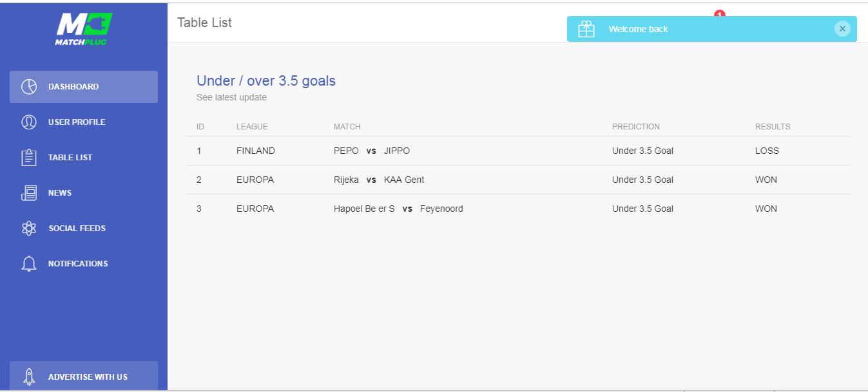This screenshot has height=392, width=868.
Task: Click the See latest update text
Action: (231, 98)
